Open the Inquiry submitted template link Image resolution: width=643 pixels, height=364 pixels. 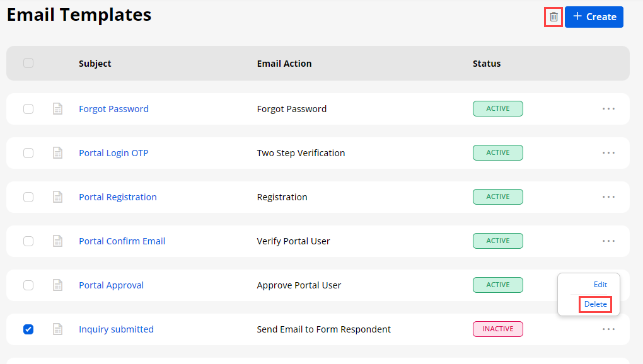[116, 329]
